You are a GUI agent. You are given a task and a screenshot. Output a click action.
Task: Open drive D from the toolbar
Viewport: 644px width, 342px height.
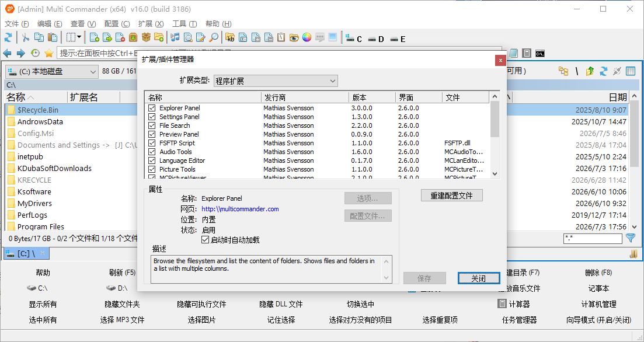tap(376, 39)
